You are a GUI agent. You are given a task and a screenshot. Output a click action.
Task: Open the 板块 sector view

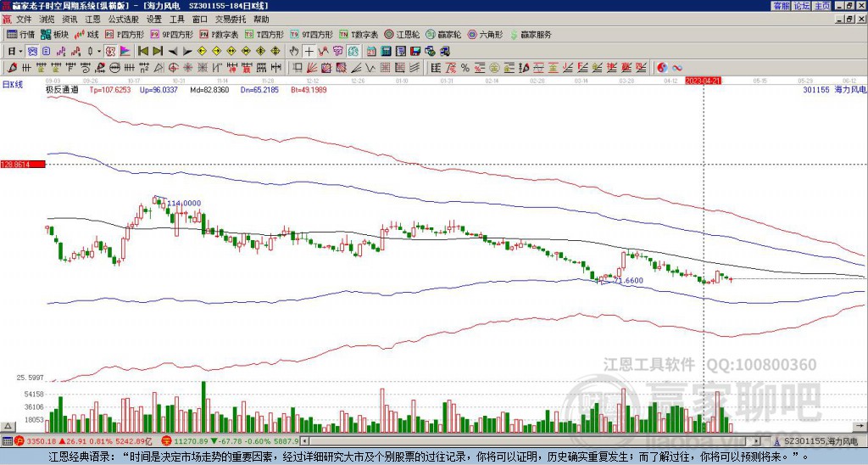point(55,34)
